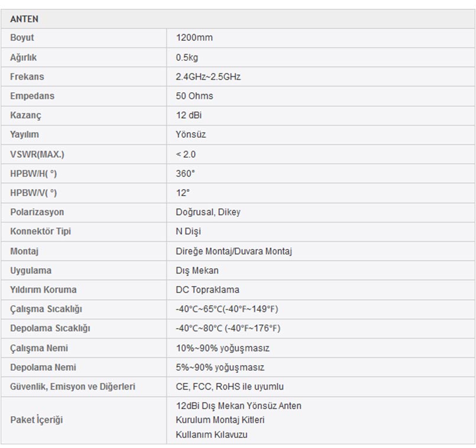Screen dimensions: 476x448
Task: Click the Kullanım Kılavuzu text
Action: (x=211, y=434)
